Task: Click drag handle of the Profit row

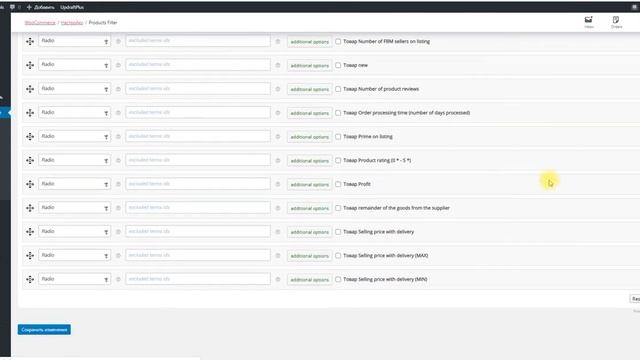Action: click(x=30, y=184)
